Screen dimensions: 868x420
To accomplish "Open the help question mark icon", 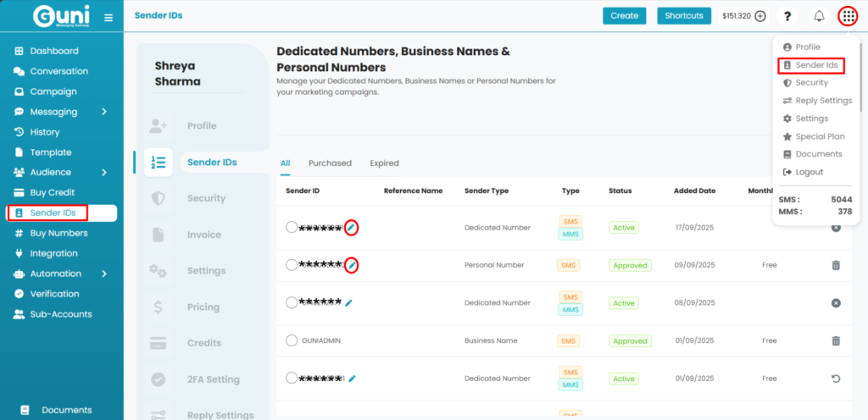I will tap(787, 16).
